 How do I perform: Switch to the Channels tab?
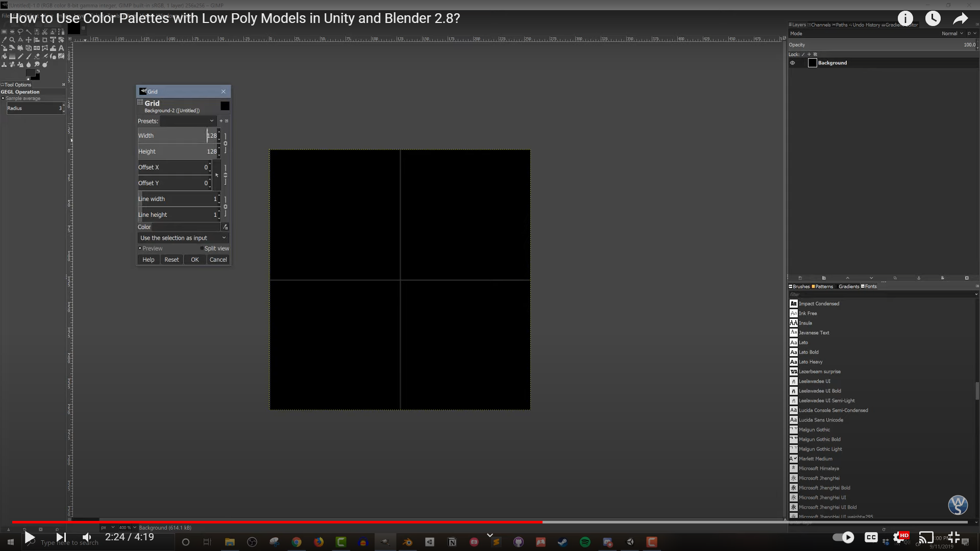point(820,25)
